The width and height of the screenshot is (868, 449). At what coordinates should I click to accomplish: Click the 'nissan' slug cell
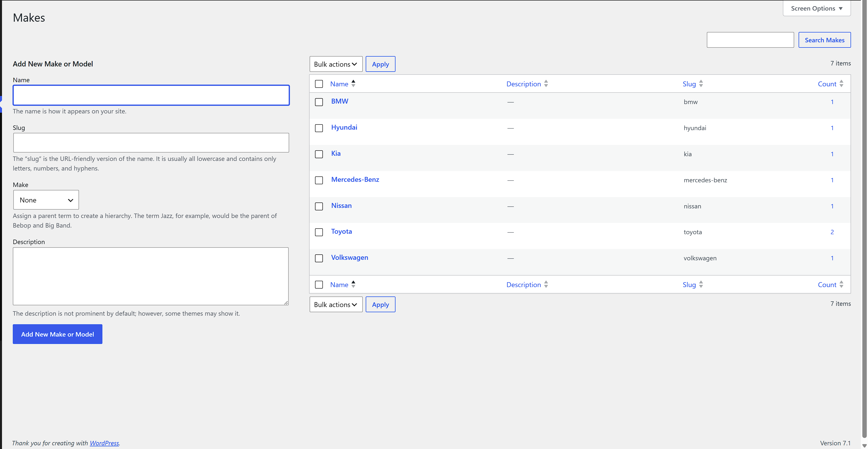[x=693, y=206]
